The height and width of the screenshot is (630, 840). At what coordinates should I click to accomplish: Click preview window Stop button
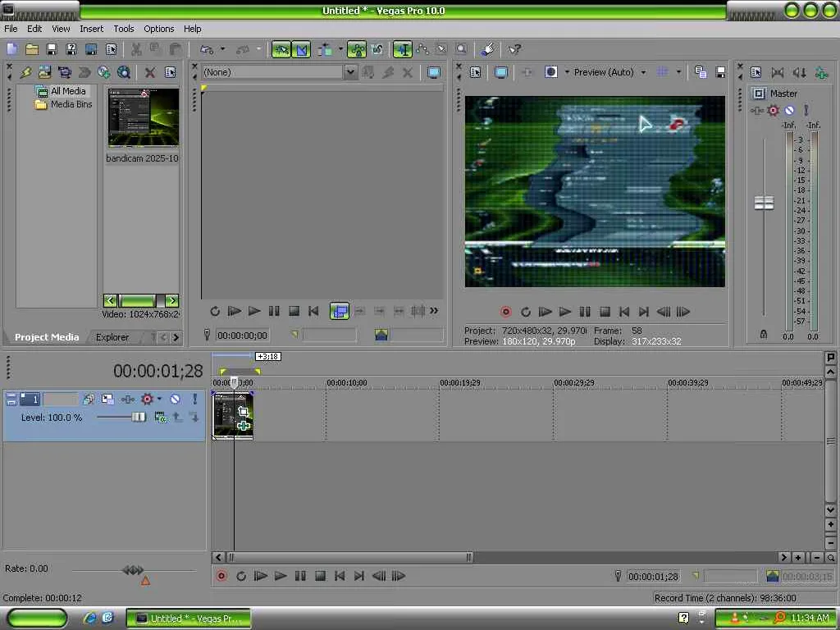pos(605,312)
